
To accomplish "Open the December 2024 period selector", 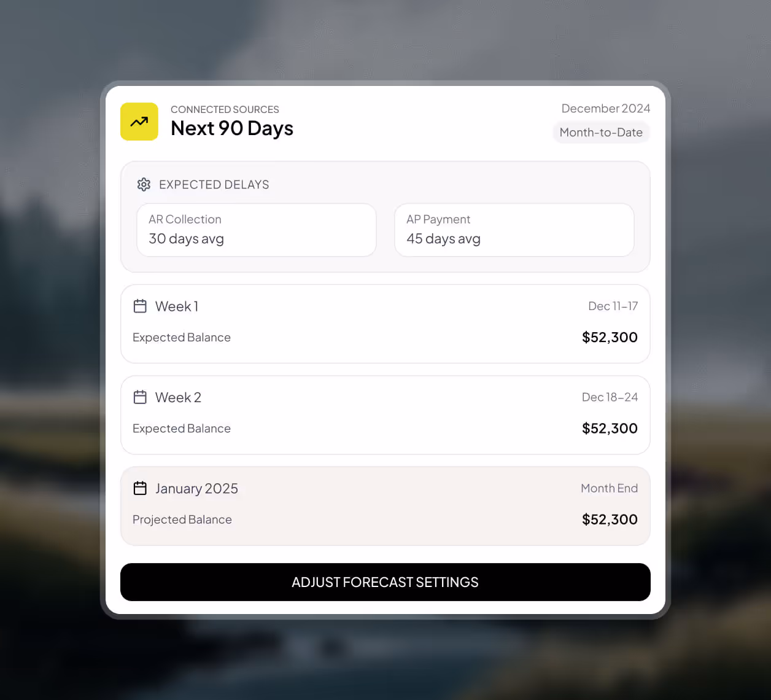I will pos(605,108).
